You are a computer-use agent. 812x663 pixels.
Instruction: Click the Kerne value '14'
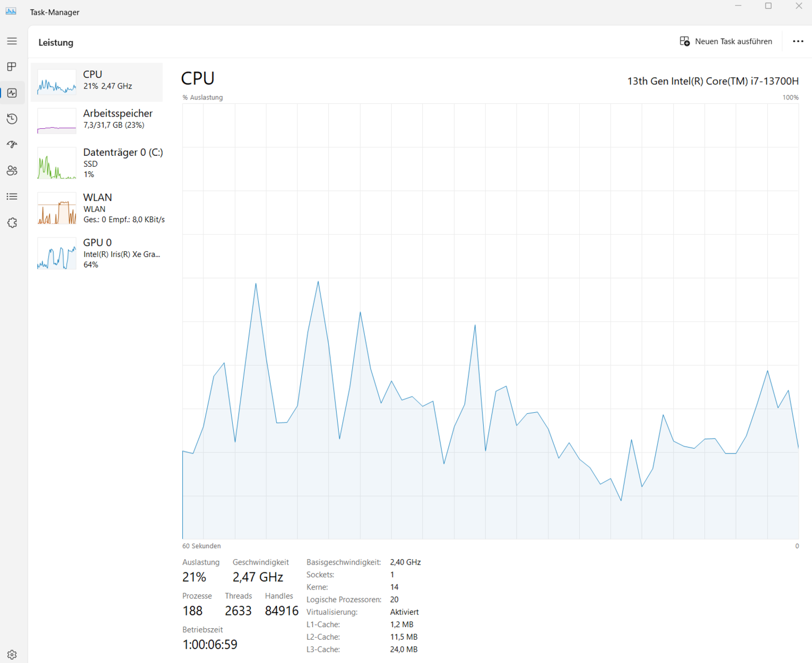(x=394, y=587)
